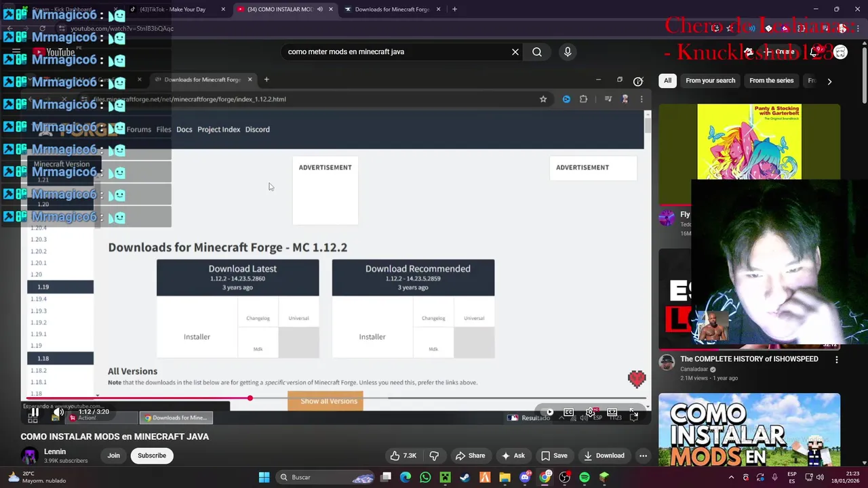868x488 pixels.
Task: Open more actions under the video
Action: [643, 455]
